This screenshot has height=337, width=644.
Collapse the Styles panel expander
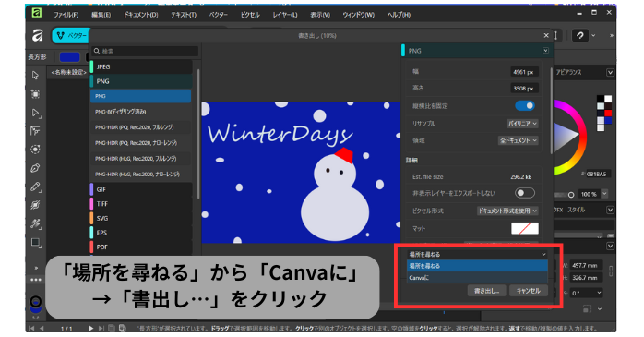[610, 210]
